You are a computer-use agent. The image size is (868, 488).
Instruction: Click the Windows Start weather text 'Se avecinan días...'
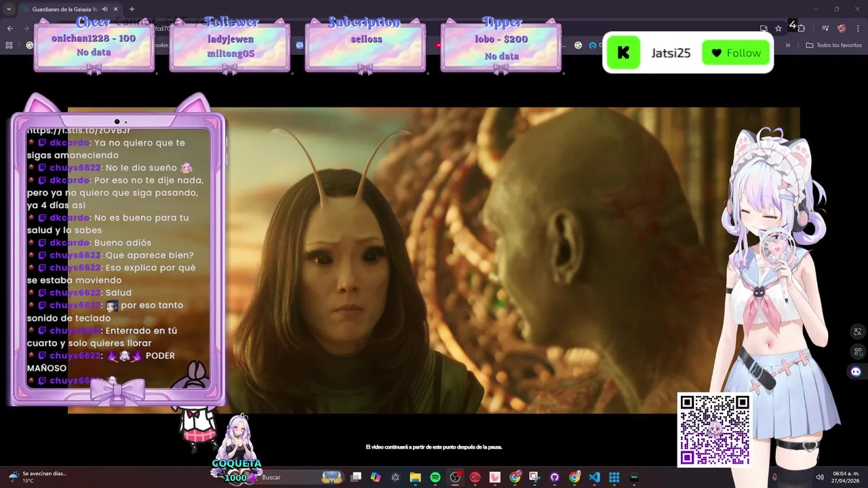coord(45,474)
